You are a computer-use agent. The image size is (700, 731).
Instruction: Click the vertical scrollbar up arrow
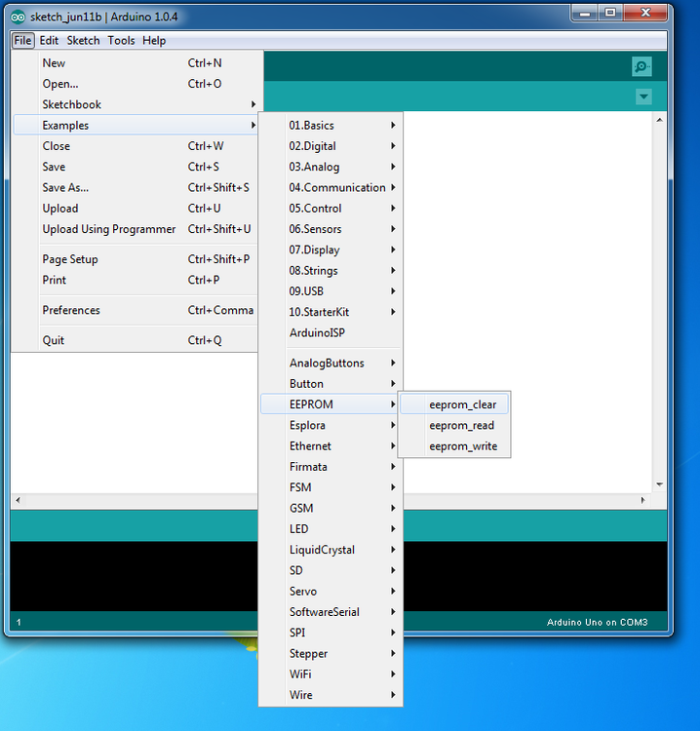point(659,120)
